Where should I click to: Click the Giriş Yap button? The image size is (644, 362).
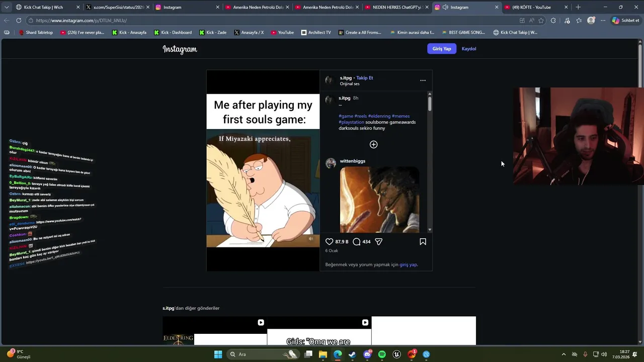click(442, 49)
